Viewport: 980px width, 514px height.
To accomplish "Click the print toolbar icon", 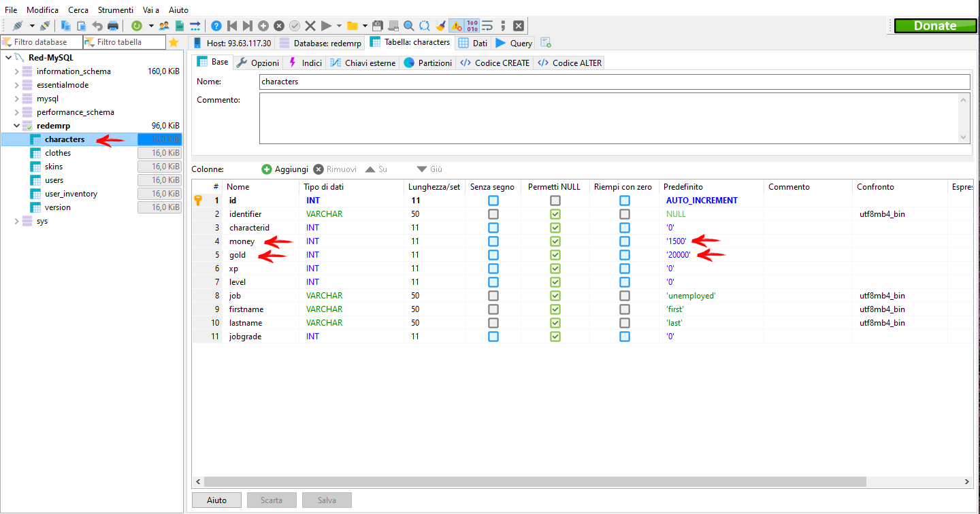I will coord(113,26).
